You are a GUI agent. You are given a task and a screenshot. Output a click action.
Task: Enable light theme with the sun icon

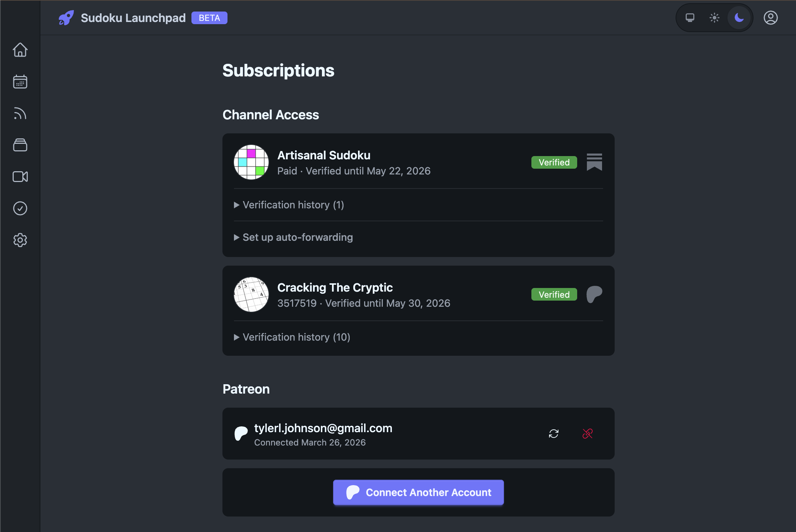pyautogui.click(x=714, y=17)
